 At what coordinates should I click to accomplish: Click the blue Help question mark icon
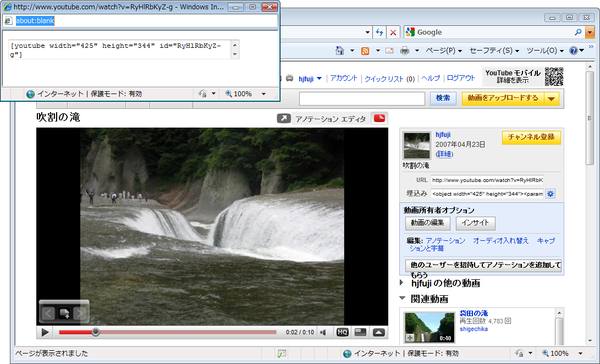tap(573, 51)
